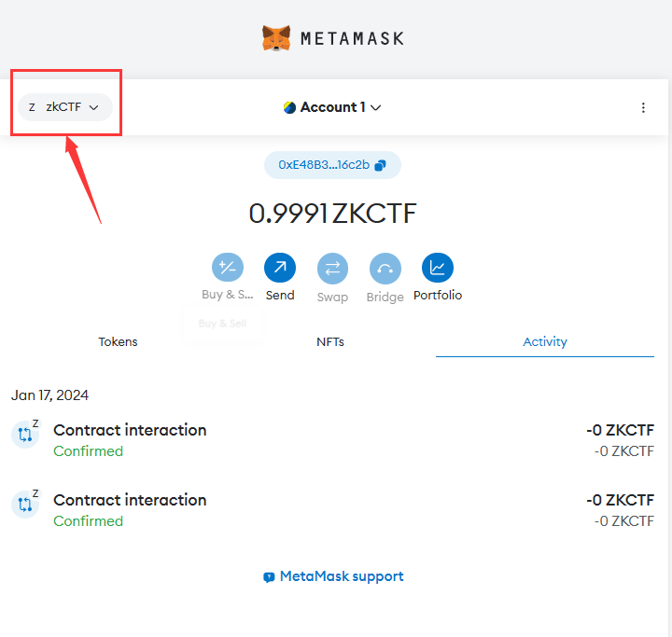Image resolution: width=672 pixels, height=637 pixels.
Task: Click the second transaction's contract interaction icon
Action: 25,505
